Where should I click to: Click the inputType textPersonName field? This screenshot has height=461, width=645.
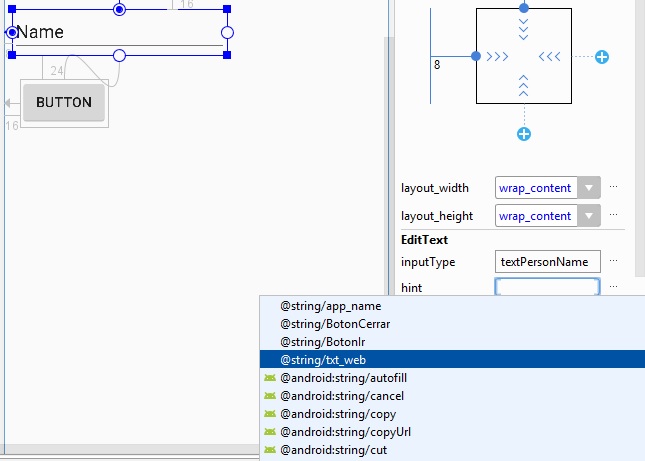[x=547, y=262]
